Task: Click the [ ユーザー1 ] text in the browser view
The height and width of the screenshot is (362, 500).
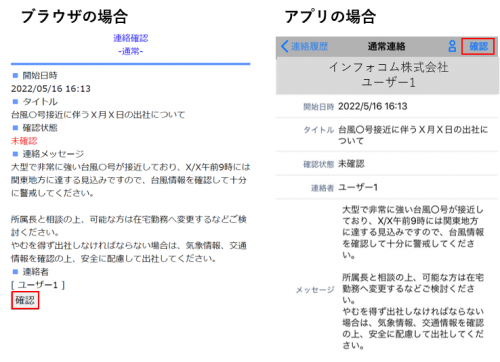Action: coord(38,285)
